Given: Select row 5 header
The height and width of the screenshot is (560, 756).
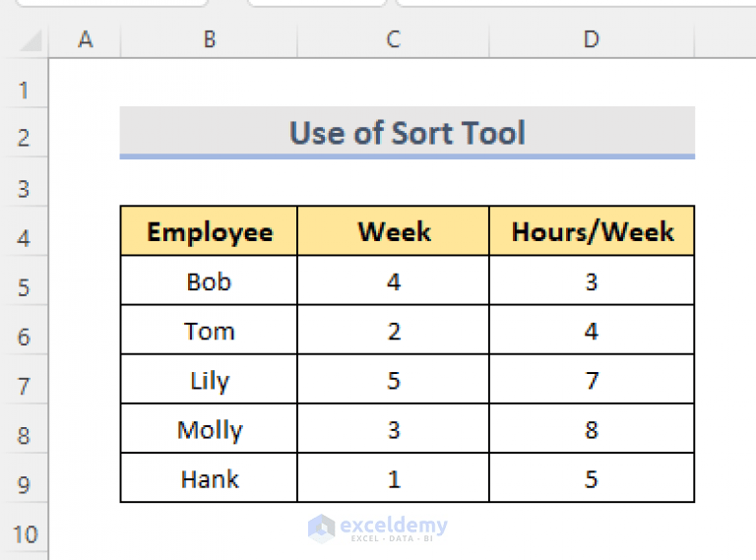Looking at the screenshot, I should 24,280.
